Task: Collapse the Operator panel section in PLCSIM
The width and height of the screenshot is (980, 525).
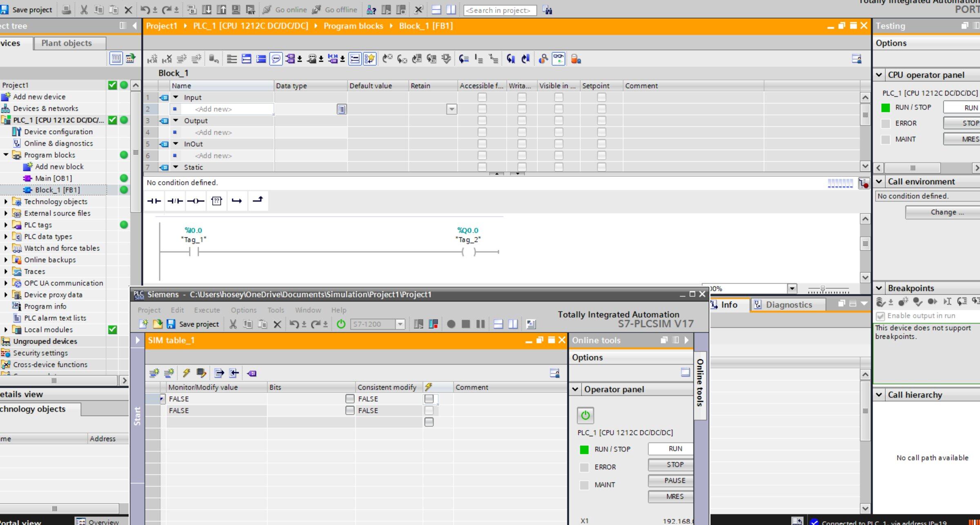Action: pyautogui.click(x=575, y=389)
